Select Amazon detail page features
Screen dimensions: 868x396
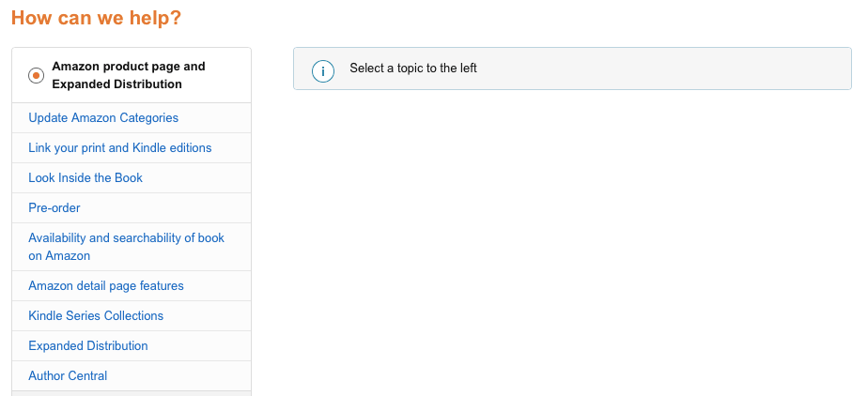click(x=106, y=286)
